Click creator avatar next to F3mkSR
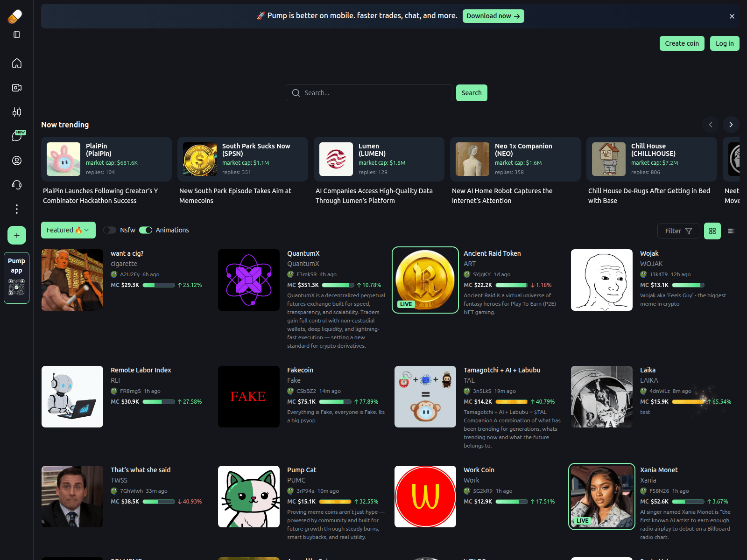Viewport: 747px width, 560px height. click(x=290, y=274)
